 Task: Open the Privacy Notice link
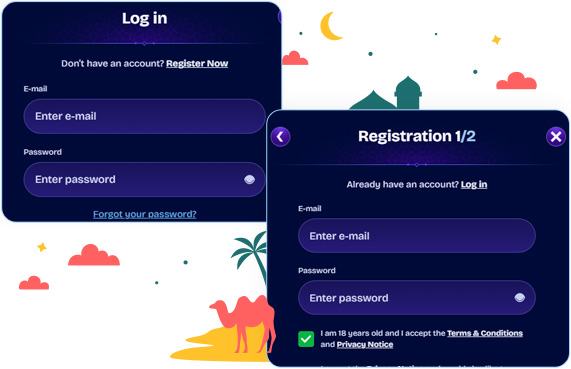[x=365, y=345]
